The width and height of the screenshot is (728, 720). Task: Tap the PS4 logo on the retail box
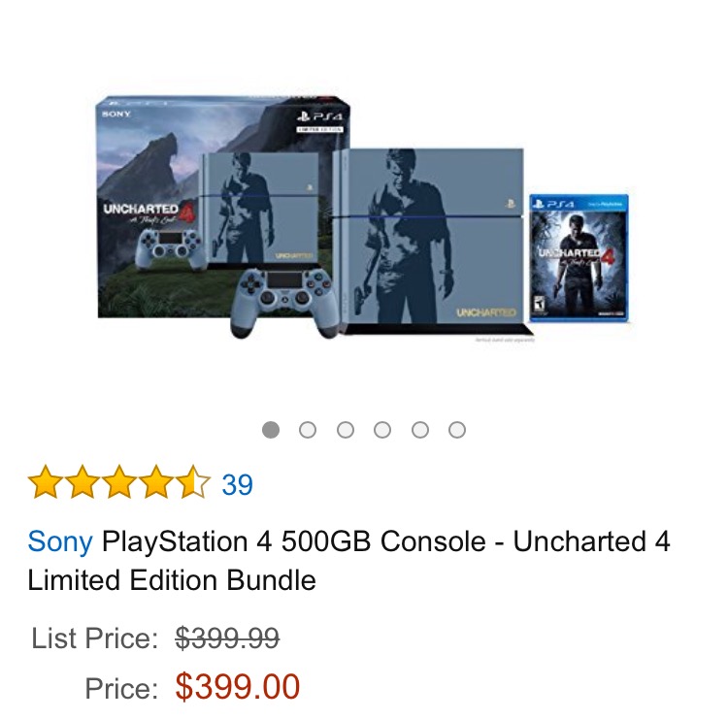tap(320, 117)
